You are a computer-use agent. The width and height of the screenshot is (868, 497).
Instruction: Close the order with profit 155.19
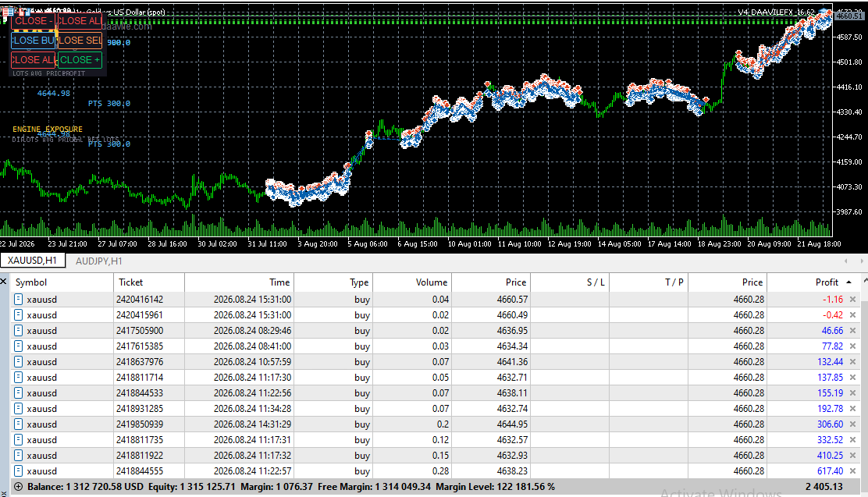(852, 393)
